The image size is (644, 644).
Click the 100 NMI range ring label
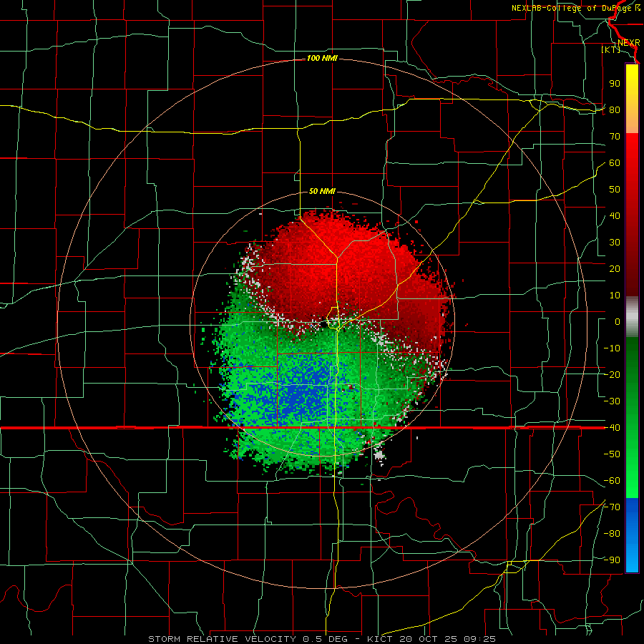(x=322, y=59)
